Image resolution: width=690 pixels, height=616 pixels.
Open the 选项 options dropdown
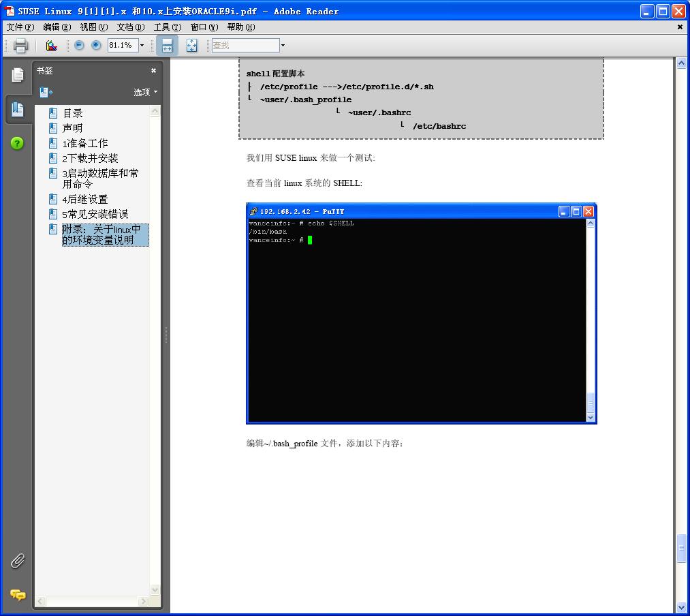point(145,92)
